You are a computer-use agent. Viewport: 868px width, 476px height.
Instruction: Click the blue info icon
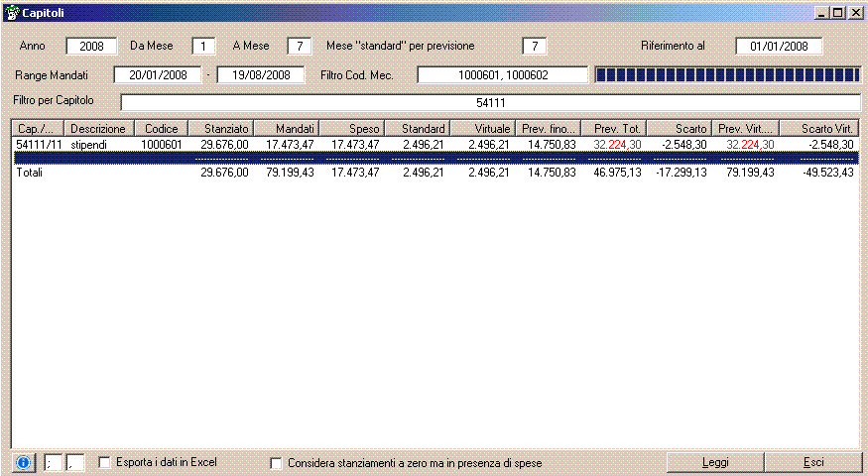point(24,462)
